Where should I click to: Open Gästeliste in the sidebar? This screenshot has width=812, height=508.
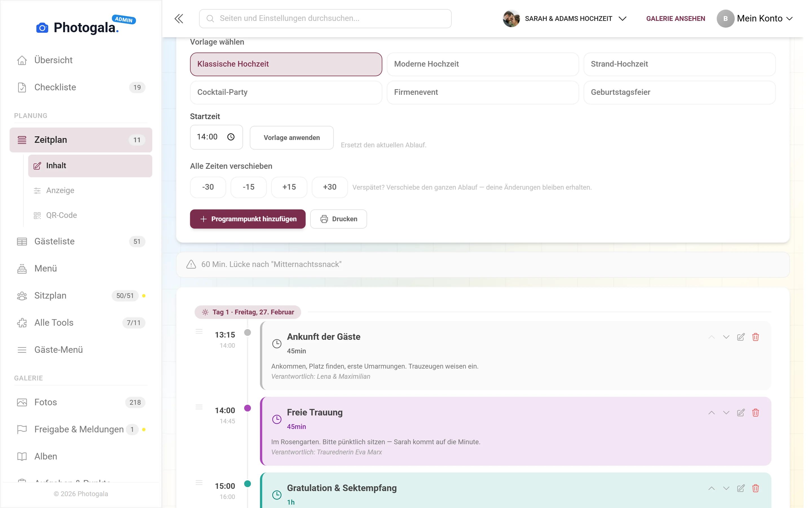[x=81, y=242]
